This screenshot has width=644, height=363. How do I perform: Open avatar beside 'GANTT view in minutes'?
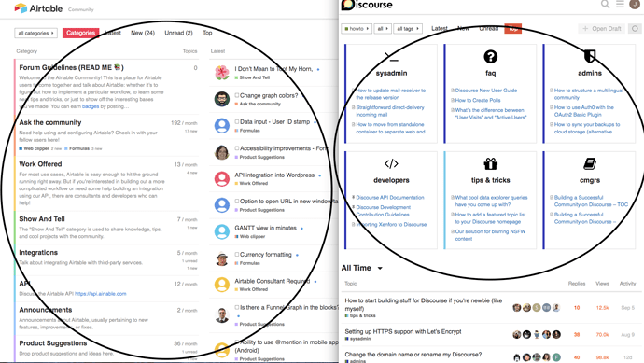[222, 231]
